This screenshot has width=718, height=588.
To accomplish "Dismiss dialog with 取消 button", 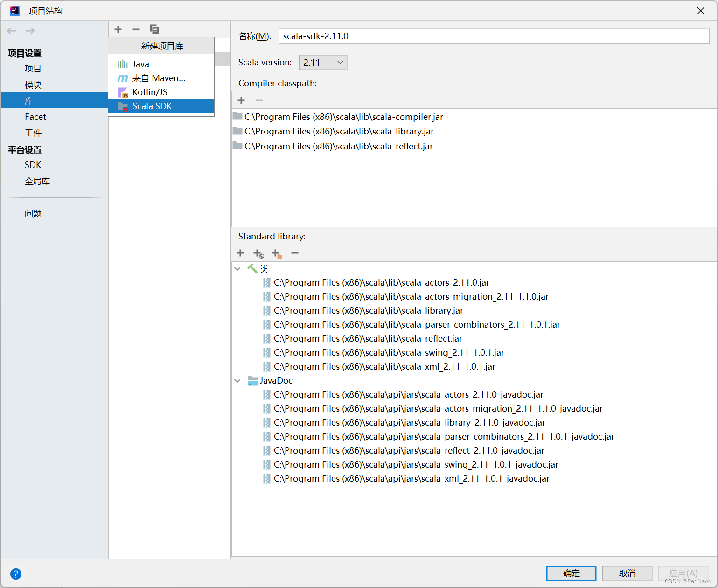I will click(x=627, y=573).
